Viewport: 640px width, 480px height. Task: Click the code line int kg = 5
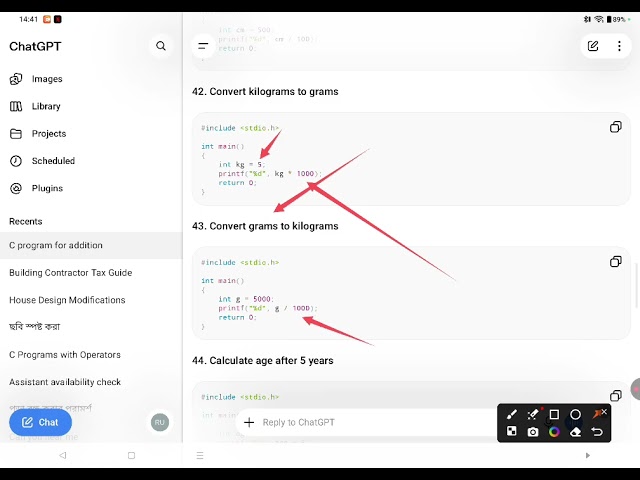tap(242, 164)
